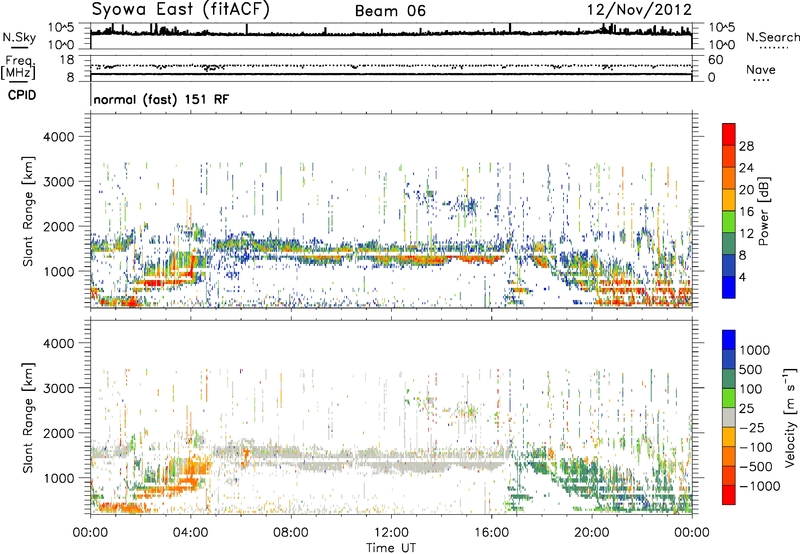Click the '04:00' time axis label
This screenshot has width=800, height=554.
[x=190, y=533]
